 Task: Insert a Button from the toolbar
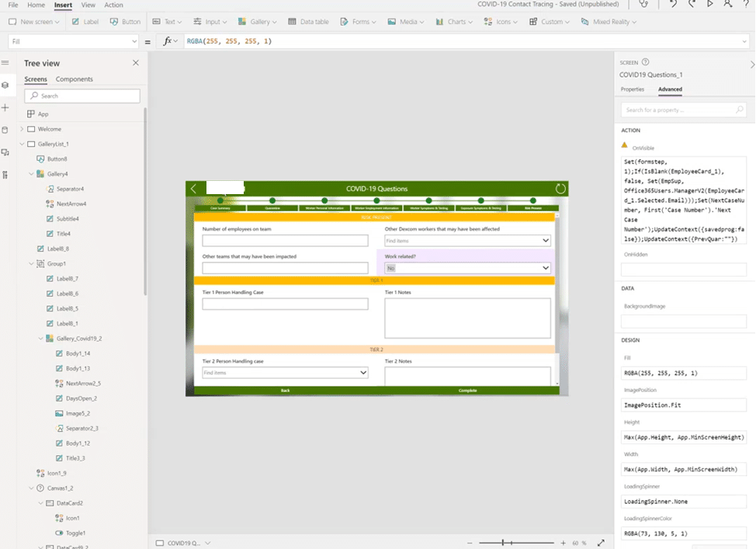coord(126,22)
